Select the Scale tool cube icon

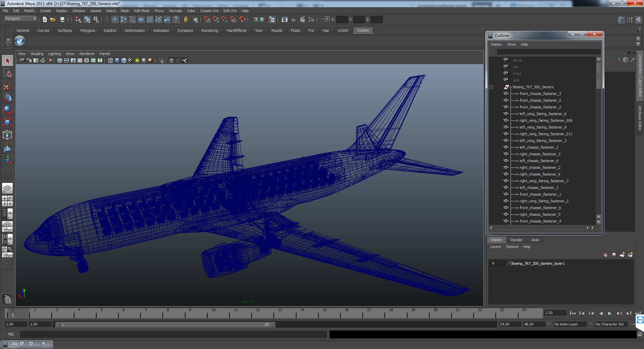point(7,122)
